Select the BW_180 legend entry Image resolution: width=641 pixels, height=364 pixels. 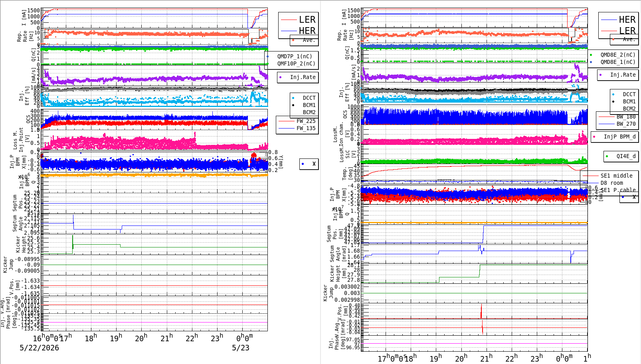coord(626,117)
